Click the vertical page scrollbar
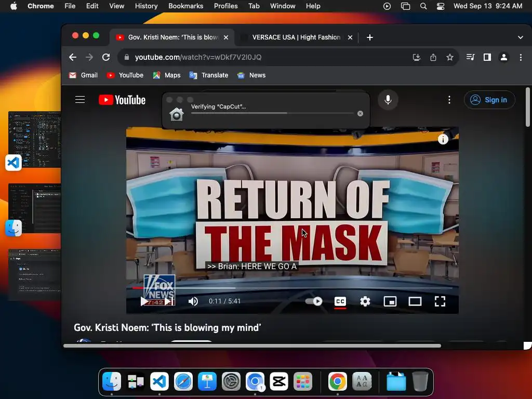 point(528,107)
